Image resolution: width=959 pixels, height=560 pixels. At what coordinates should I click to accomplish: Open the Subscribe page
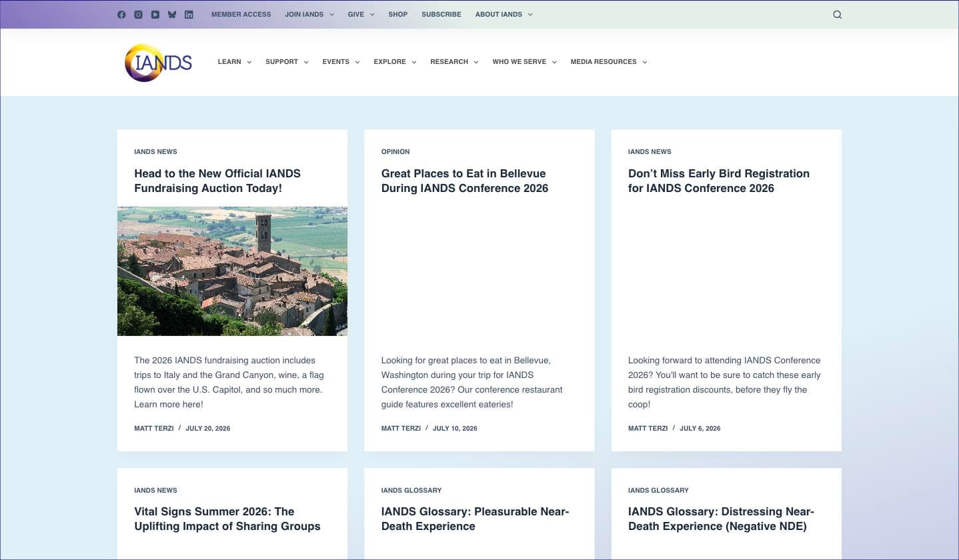tap(441, 14)
